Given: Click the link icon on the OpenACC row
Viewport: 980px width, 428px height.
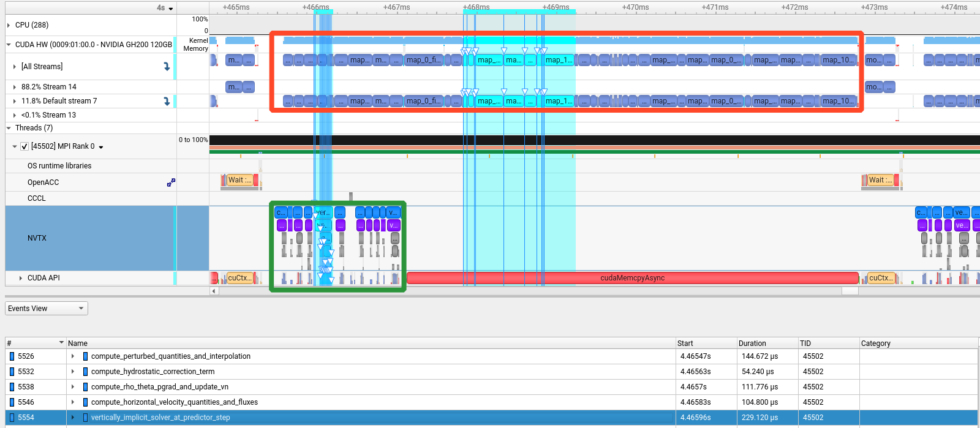Looking at the screenshot, I should (x=171, y=182).
